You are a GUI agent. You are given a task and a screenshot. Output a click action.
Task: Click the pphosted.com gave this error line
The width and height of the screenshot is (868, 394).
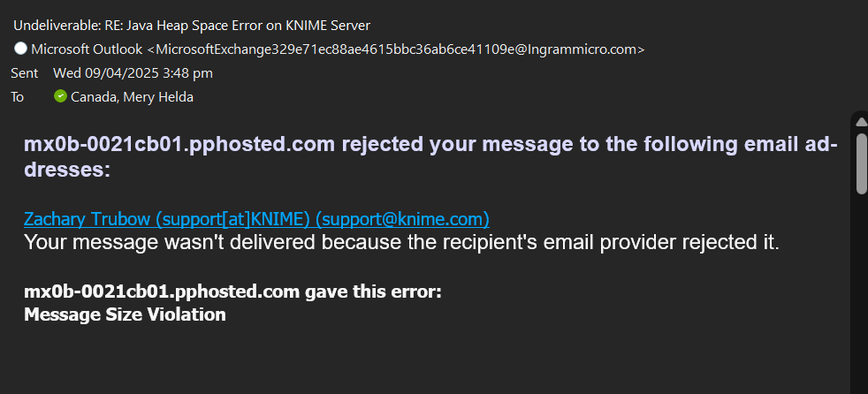coord(232,291)
